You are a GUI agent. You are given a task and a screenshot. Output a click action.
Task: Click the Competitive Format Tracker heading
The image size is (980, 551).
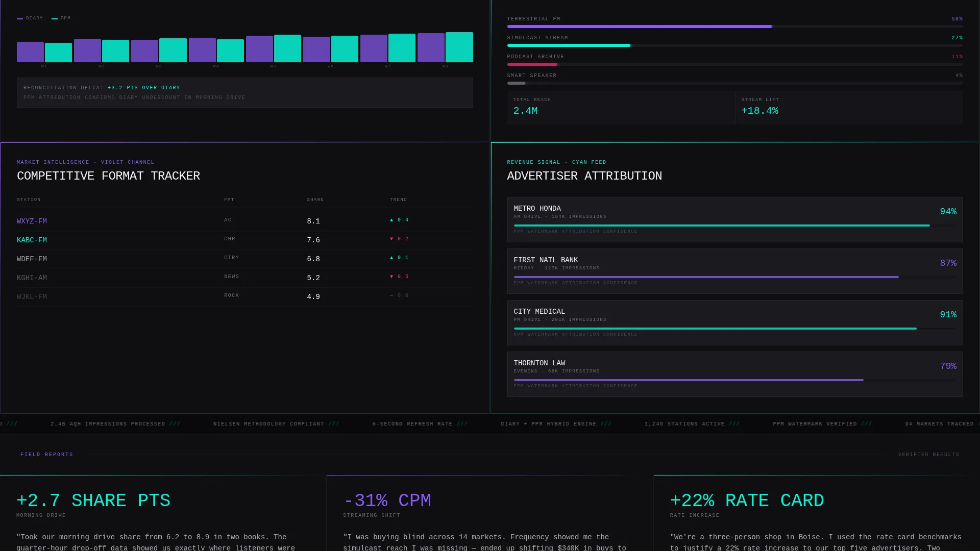(108, 176)
